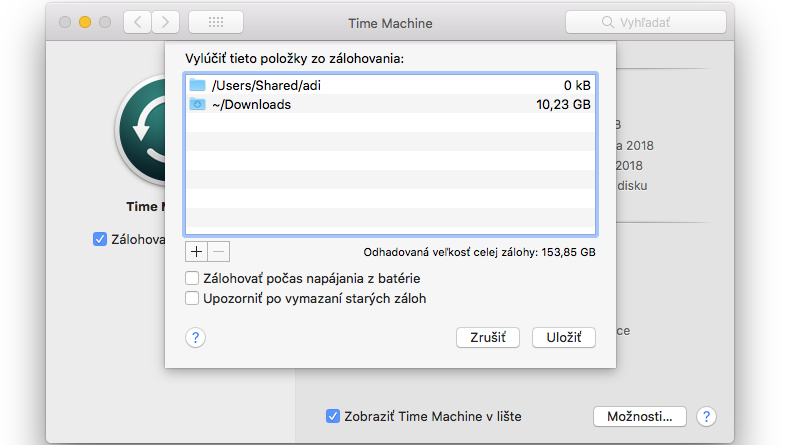Show all preferences with the grid icon
The image size is (791, 445).
click(216, 22)
